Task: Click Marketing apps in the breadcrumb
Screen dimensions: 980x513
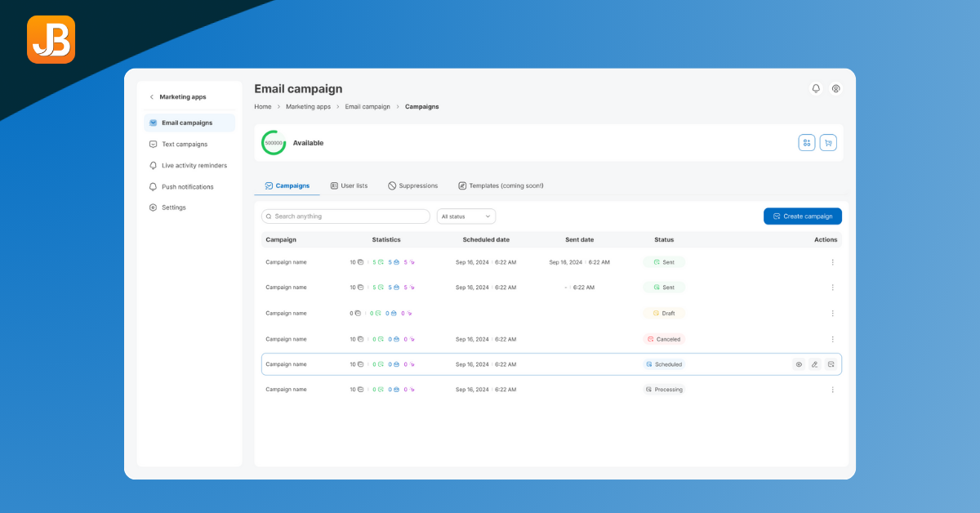Action: pyautogui.click(x=308, y=107)
